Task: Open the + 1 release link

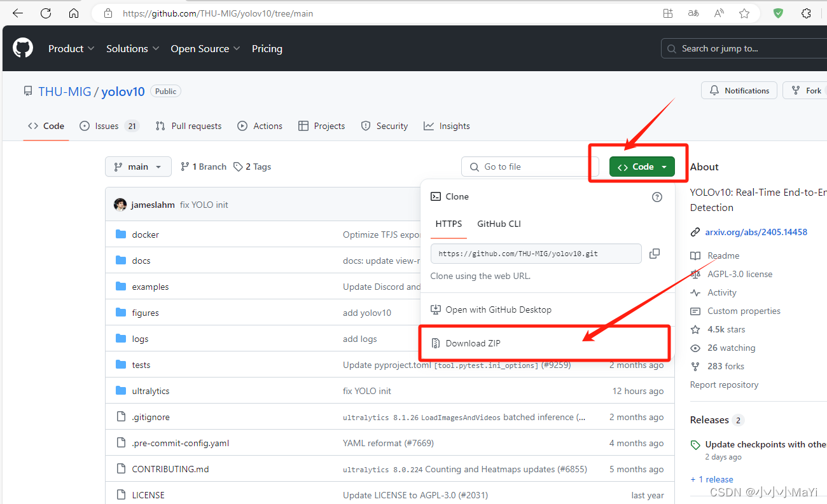Action: 712,479
